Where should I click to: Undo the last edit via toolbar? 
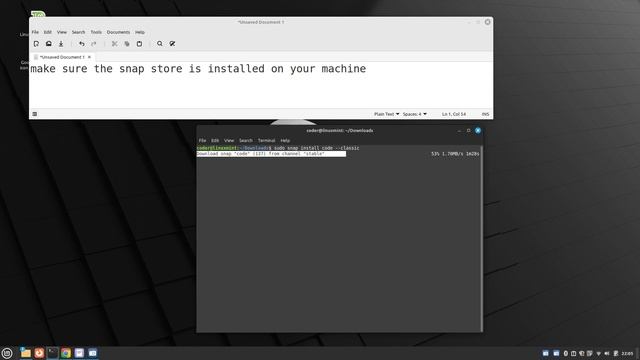click(82, 44)
